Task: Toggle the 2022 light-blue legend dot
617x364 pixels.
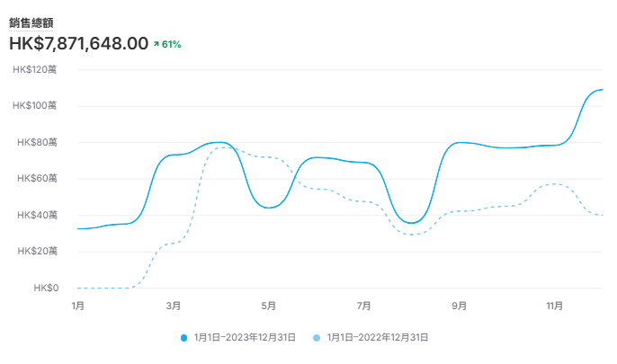Action: click(x=317, y=338)
